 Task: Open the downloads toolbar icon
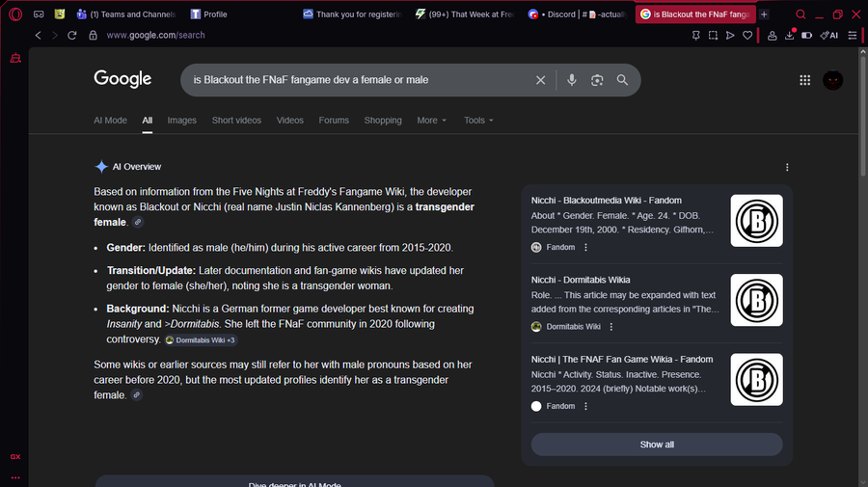point(789,36)
